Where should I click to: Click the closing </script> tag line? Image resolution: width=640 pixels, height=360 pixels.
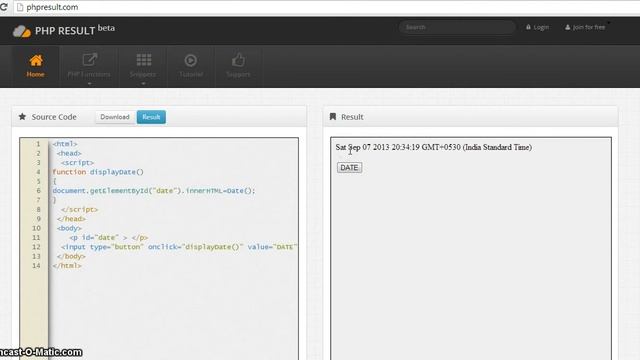coord(80,209)
